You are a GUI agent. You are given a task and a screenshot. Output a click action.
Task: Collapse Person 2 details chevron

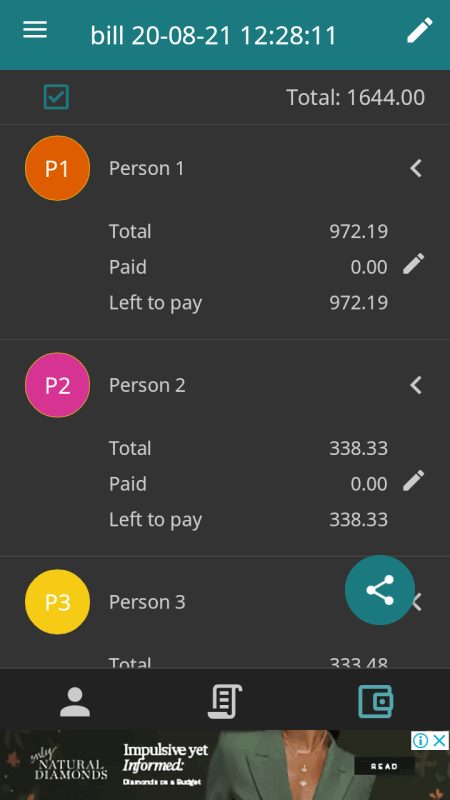click(416, 385)
